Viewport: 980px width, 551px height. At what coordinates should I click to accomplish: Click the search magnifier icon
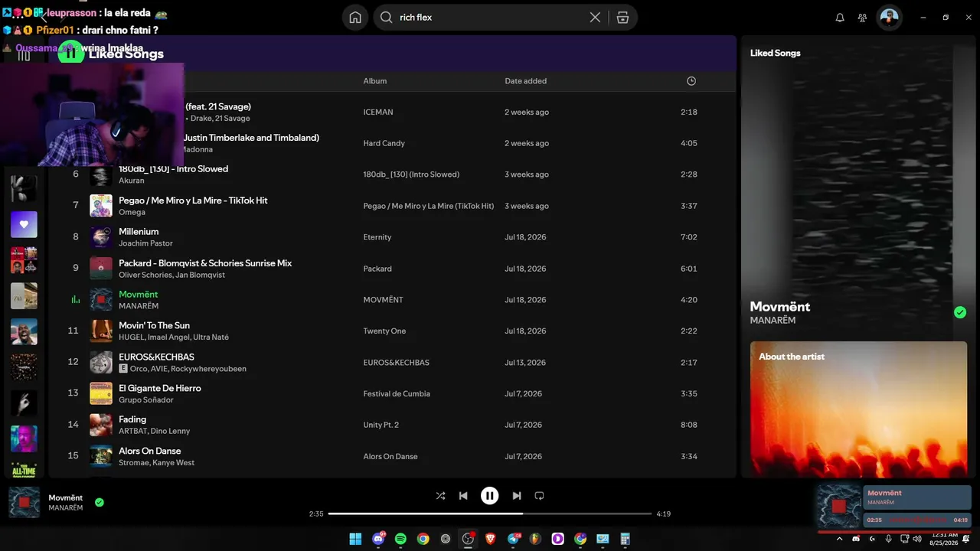click(x=386, y=18)
